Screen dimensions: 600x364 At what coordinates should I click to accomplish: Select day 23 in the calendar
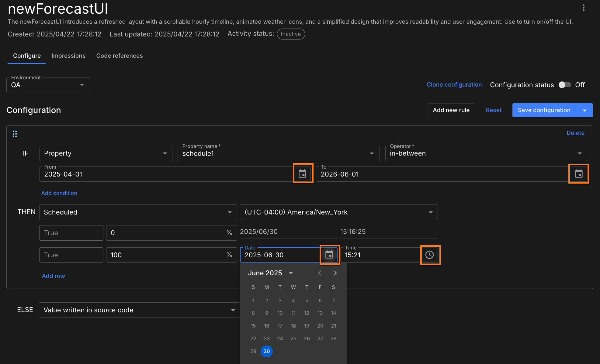267,338
